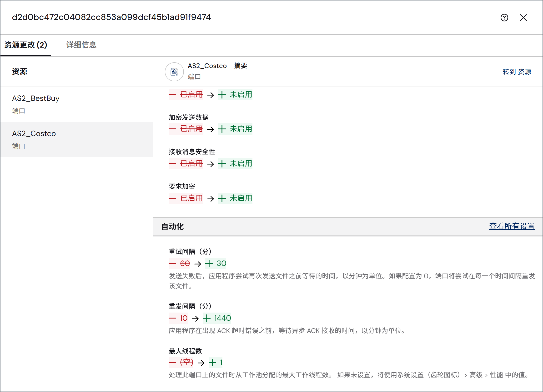This screenshot has height=392, width=543.
Task: Click the 自动化 section header
Action: tap(172, 226)
